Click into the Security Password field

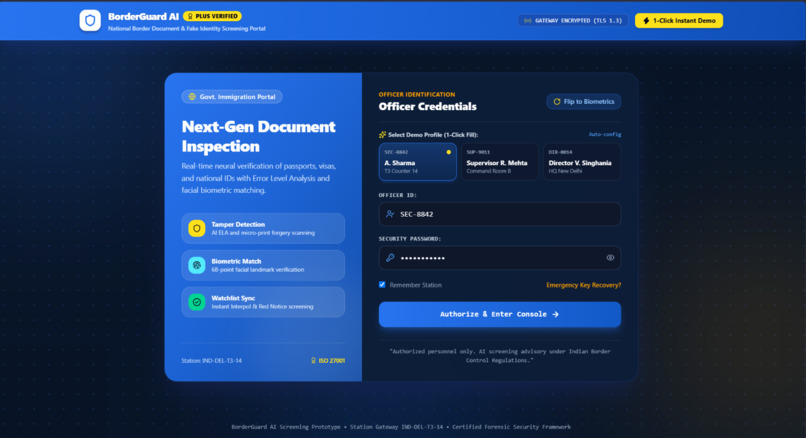(x=500, y=258)
